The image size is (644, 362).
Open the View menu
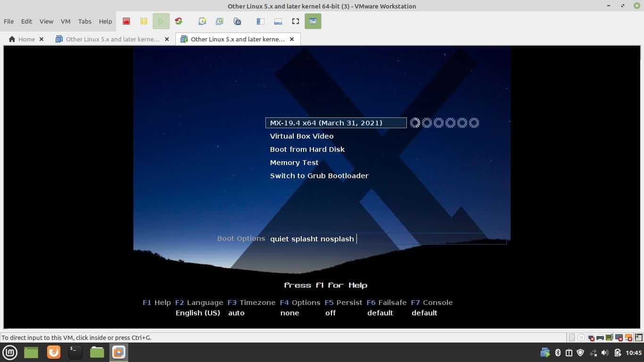tap(46, 21)
